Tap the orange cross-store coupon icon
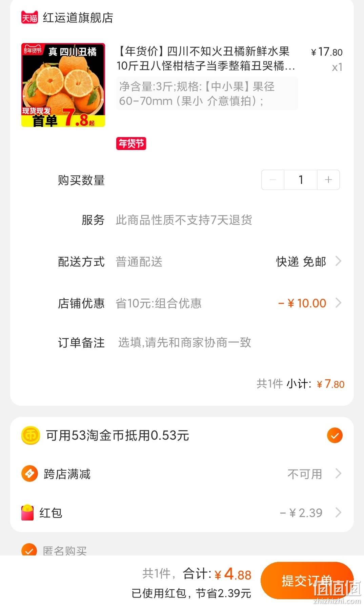 pos(29,474)
